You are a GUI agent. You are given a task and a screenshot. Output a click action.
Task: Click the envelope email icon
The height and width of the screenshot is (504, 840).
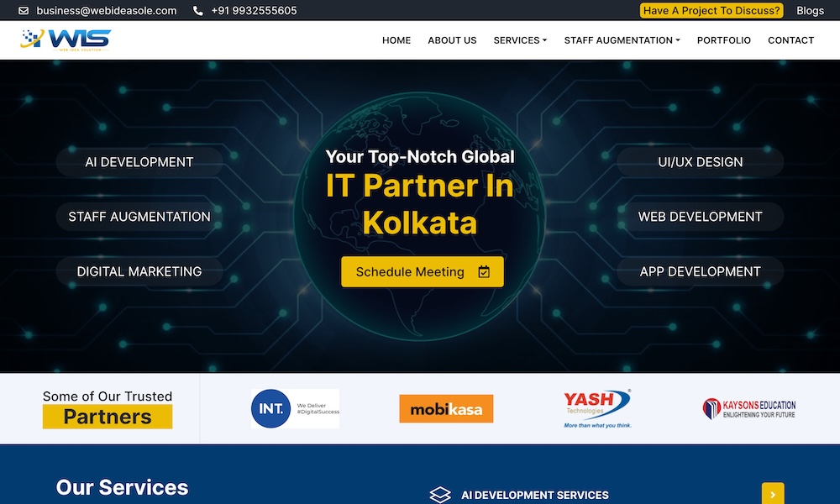24,11
